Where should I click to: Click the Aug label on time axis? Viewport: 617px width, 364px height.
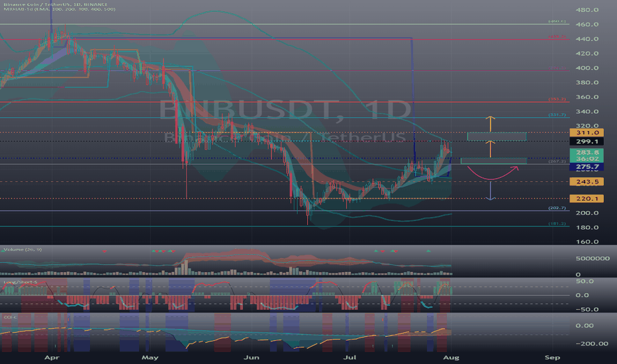point(451,357)
